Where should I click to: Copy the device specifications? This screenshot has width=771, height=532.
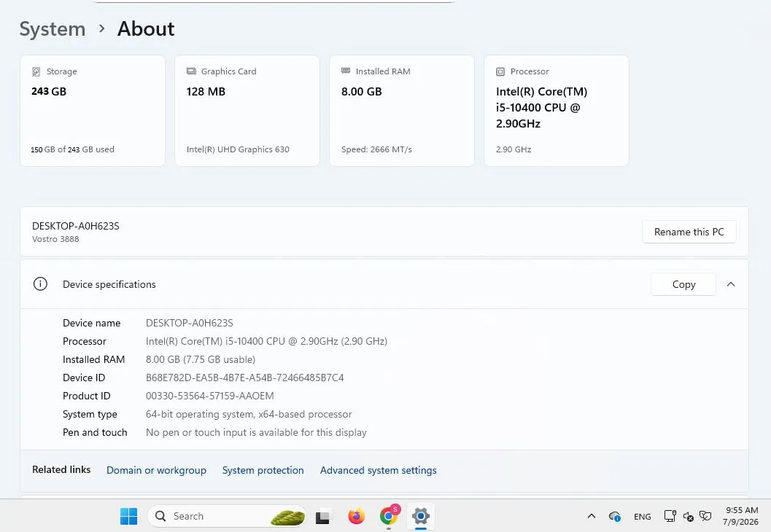pos(683,284)
